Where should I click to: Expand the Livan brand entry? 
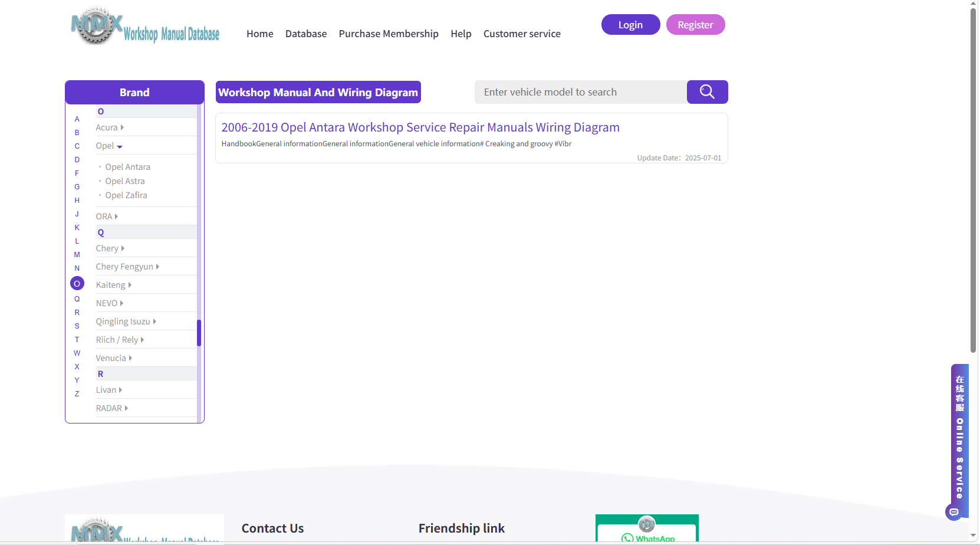(109, 390)
